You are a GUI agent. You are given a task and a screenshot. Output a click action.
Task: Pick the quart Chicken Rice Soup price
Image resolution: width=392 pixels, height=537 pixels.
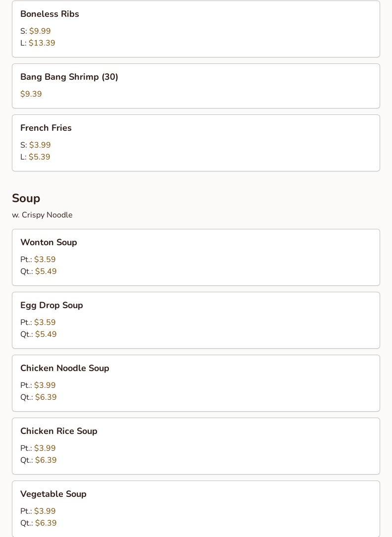[46, 460]
